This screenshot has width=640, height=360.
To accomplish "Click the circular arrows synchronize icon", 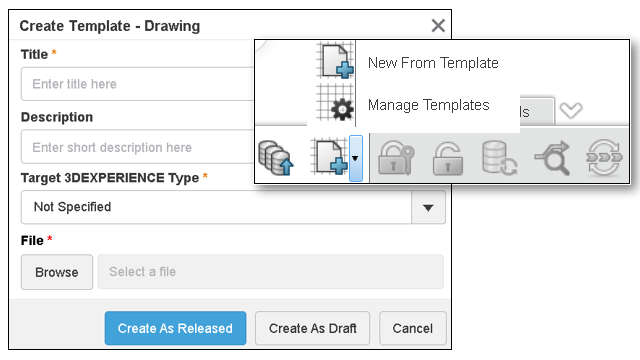I will coord(604,158).
